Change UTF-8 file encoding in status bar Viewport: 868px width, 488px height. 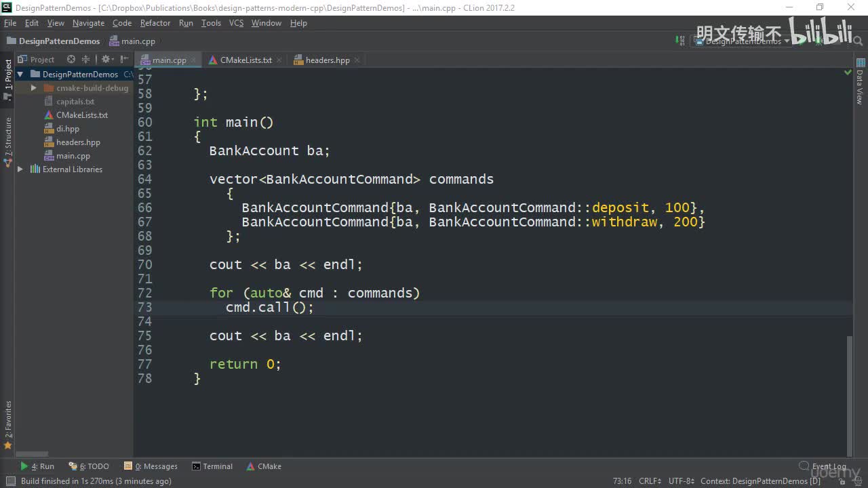coord(682,481)
